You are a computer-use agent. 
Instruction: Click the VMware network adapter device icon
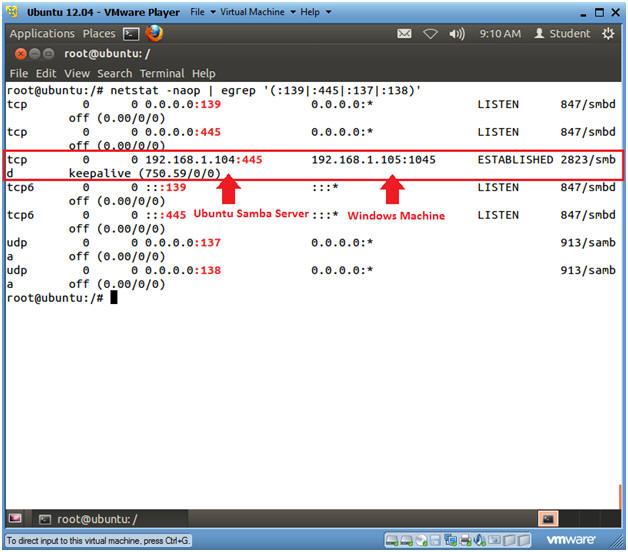[450, 541]
